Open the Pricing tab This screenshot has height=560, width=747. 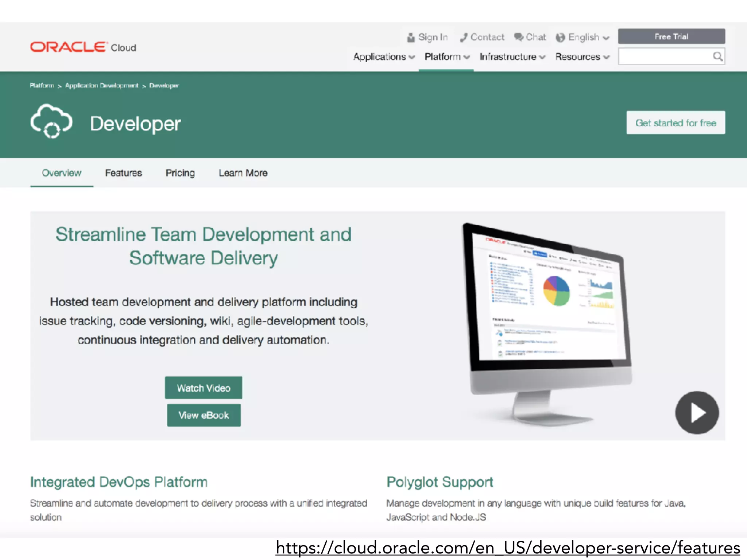180,173
